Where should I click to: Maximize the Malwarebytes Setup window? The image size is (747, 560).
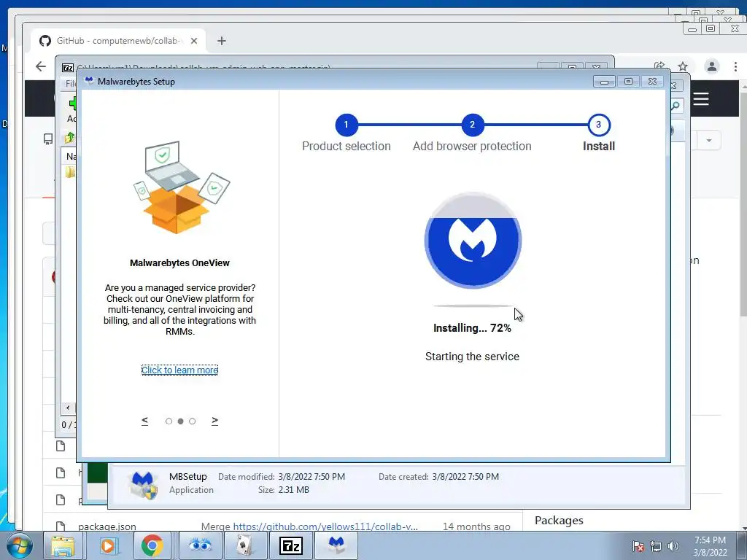[628, 82]
